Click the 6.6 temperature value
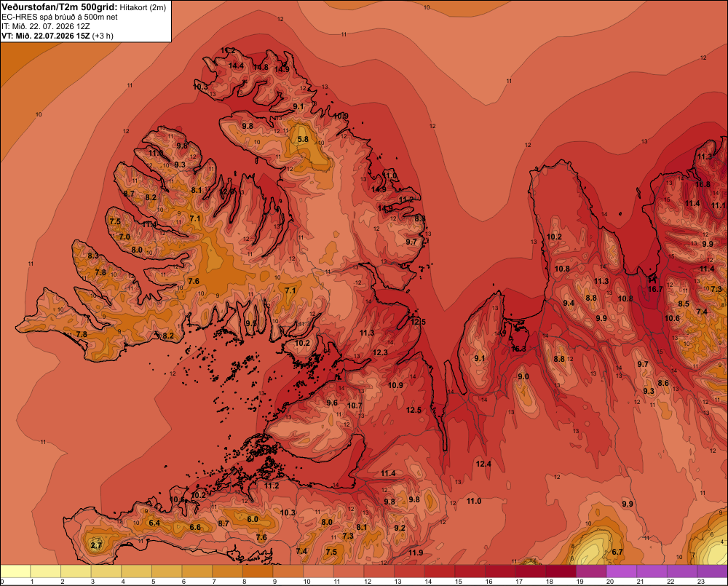 pyautogui.click(x=195, y=527)
